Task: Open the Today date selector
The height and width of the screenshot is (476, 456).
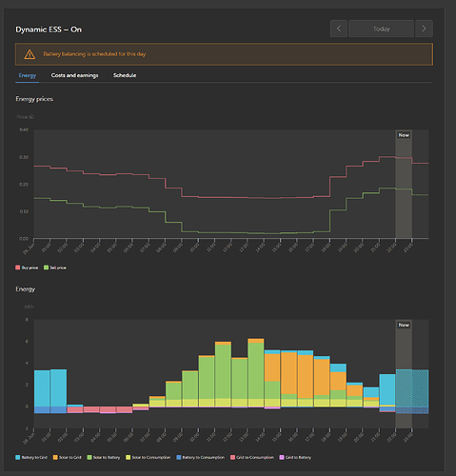Action: pyautogui.click(x=381, y=29)
